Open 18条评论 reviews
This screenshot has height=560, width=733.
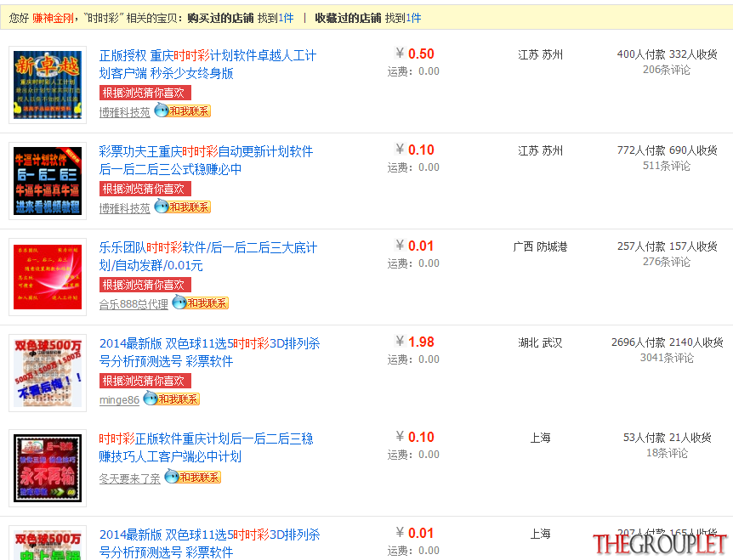[667, 453]
